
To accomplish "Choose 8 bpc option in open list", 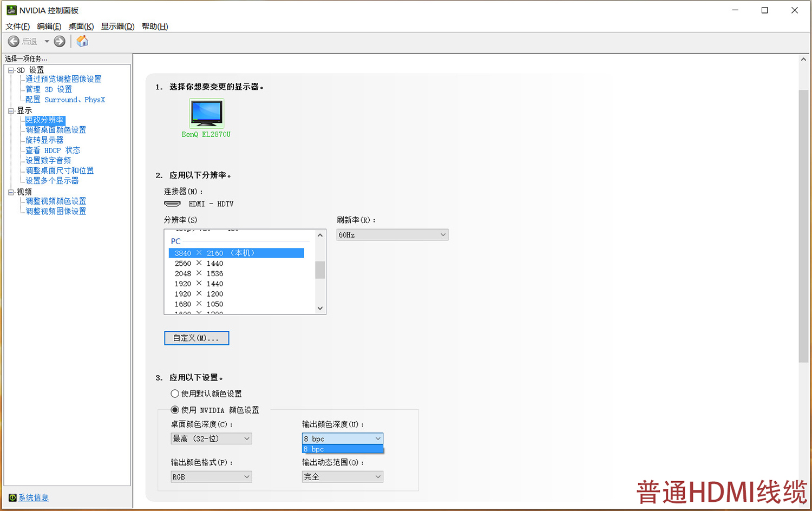I will 343,449.
